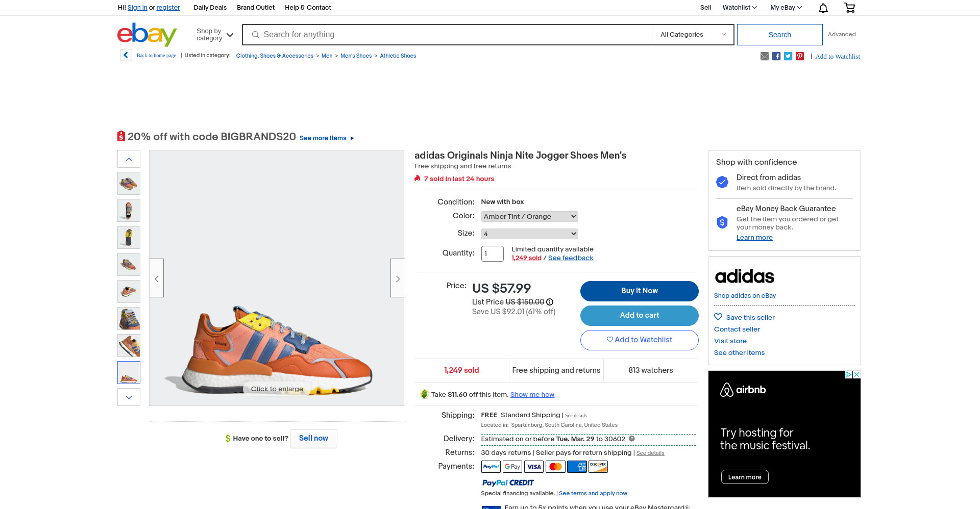The width and height of the screenshot is (980, 509).
Task: Click the Quantity input field
Action: 492,253
